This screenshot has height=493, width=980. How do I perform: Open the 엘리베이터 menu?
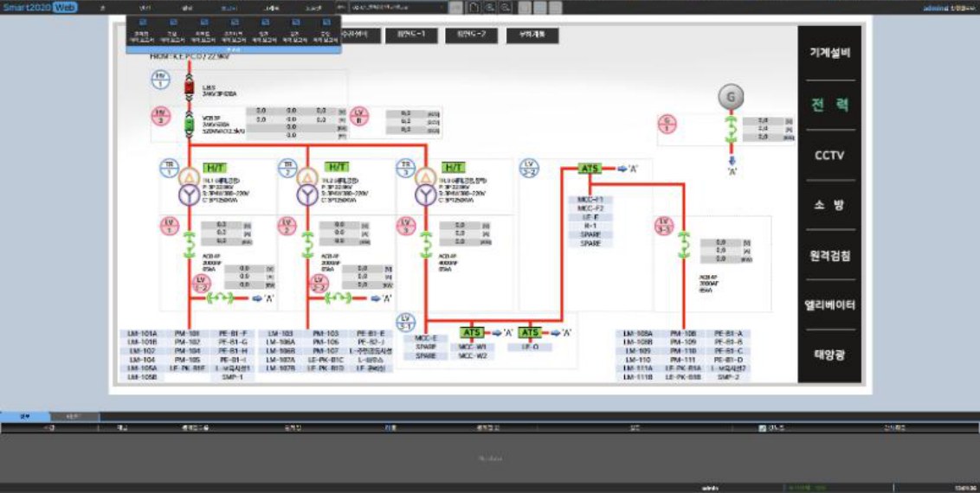pyautogui.click(x=830, y=305)
